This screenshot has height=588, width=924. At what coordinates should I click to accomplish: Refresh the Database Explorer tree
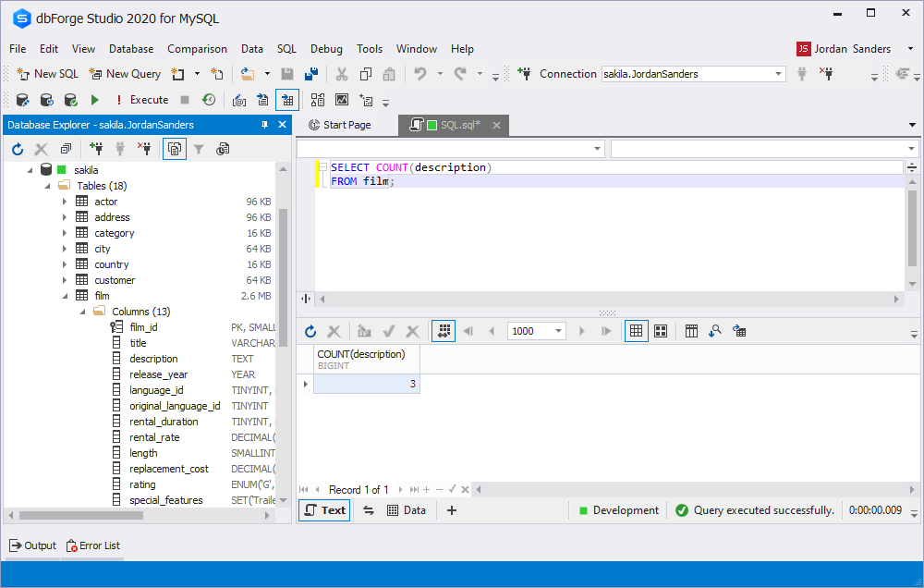pos(18,149)
